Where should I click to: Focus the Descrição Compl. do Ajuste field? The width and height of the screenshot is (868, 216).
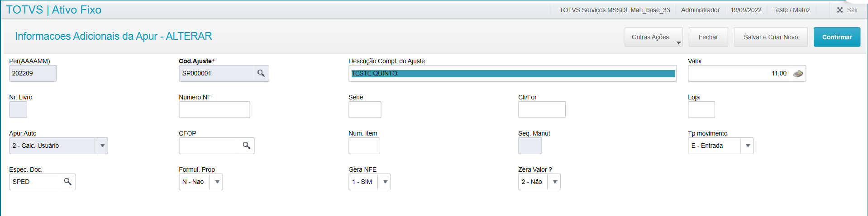tap(512, 73)
